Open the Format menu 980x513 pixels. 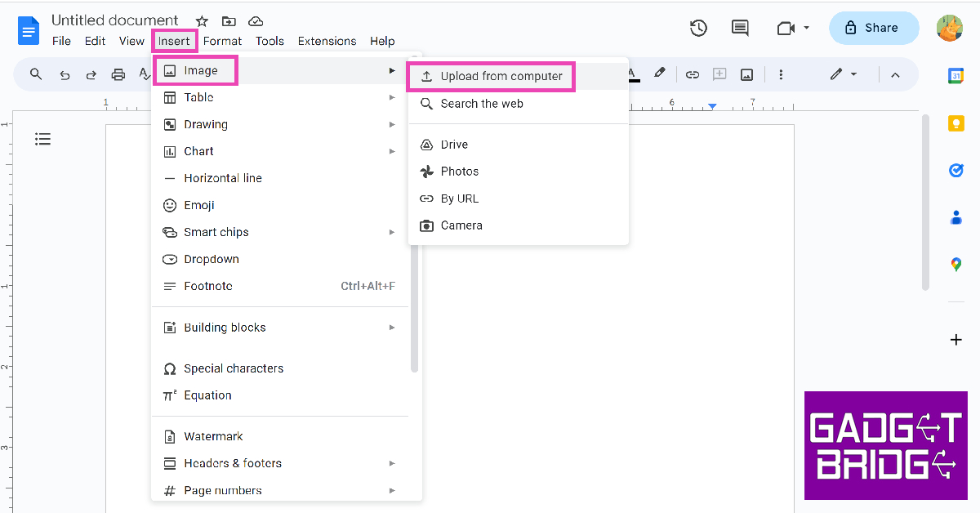(x=222, y=41)
